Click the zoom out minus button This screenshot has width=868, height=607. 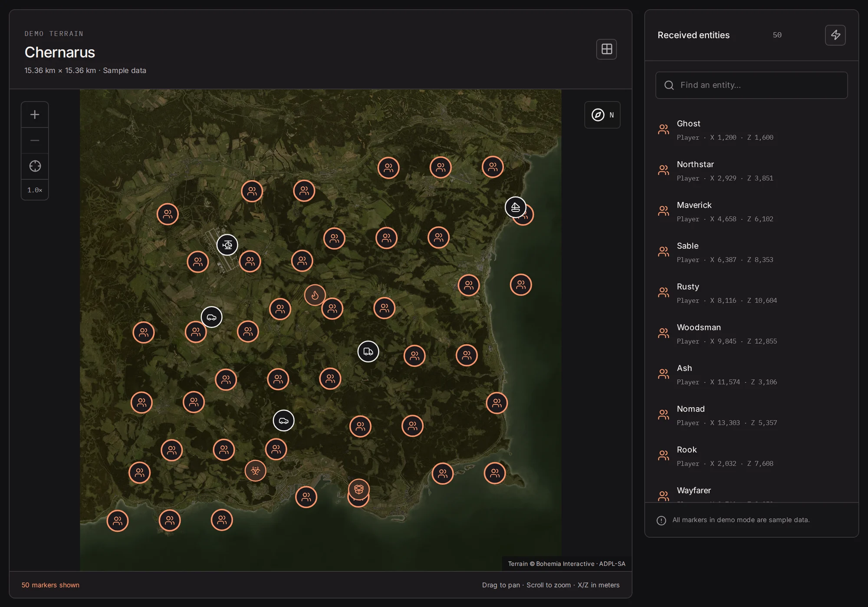(x=35, y=140)
